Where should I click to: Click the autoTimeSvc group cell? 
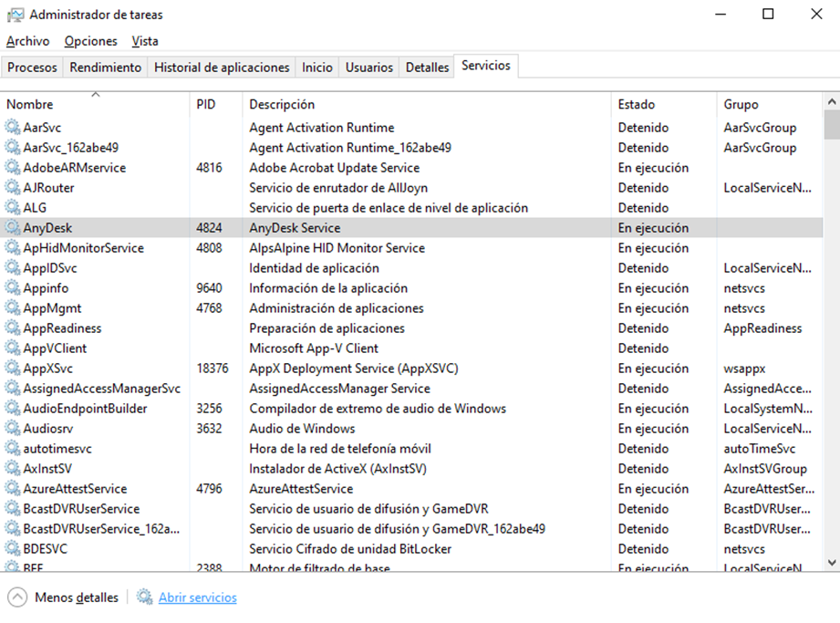pos(760,449)
